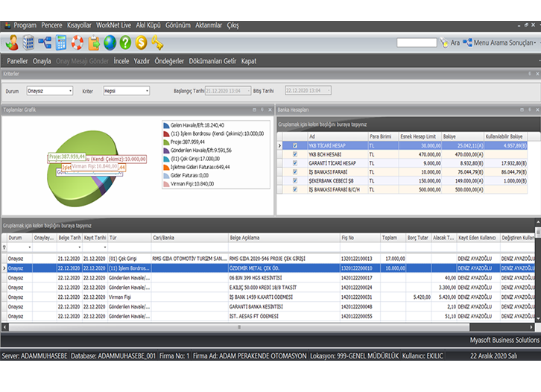Click the orange clipboard export icon

(94, 42)
